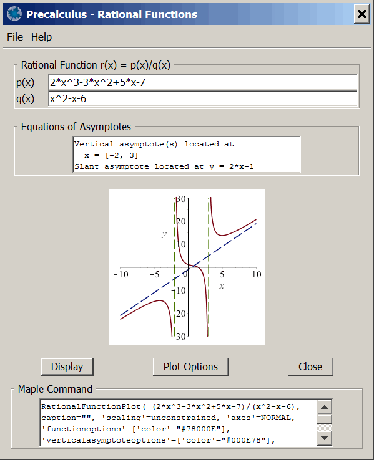Click the q(x) denominator input field
The image size is (374, 460).
[x=203, y=99]
